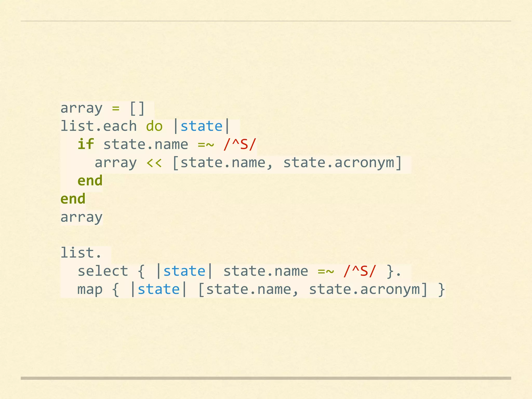The width and height of the screenshot is (532, 399).
Task: Click the 'list.each do |state|' line
Action: 145,127
